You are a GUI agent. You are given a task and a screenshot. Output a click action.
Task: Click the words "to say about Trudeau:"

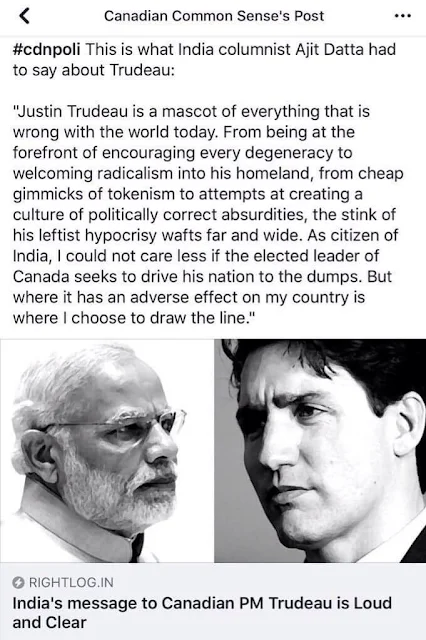click(93, 70)
